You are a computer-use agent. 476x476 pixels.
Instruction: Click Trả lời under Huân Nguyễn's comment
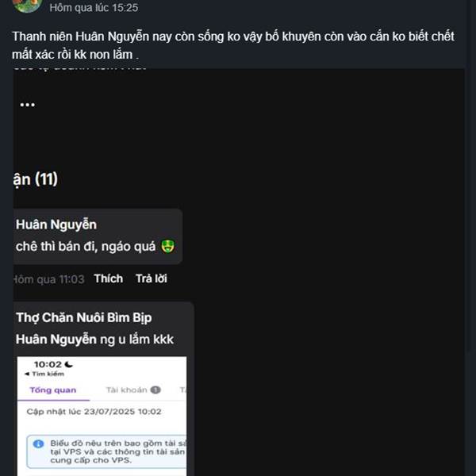(x=152, y=278)
